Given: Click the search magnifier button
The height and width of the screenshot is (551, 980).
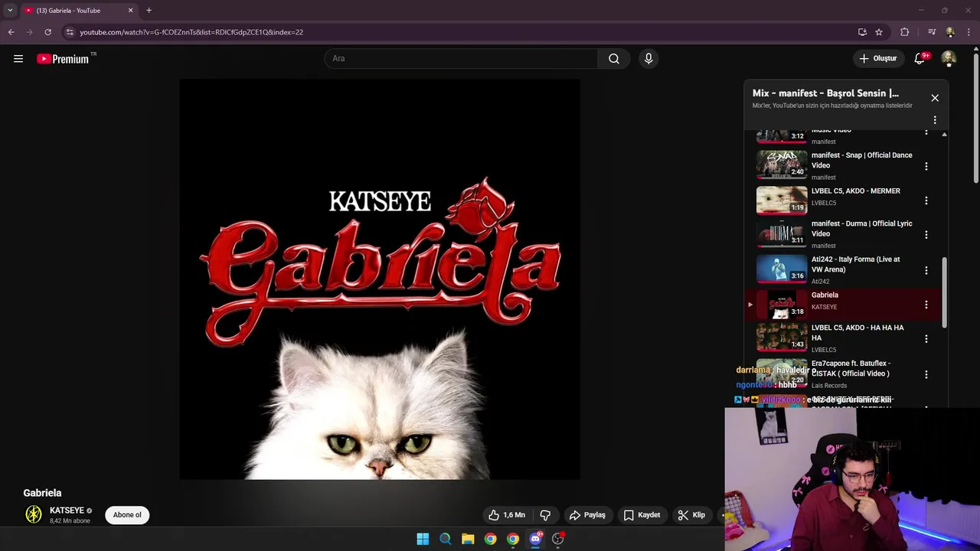Looking at the screenshot, I should [x=614, y=59].
